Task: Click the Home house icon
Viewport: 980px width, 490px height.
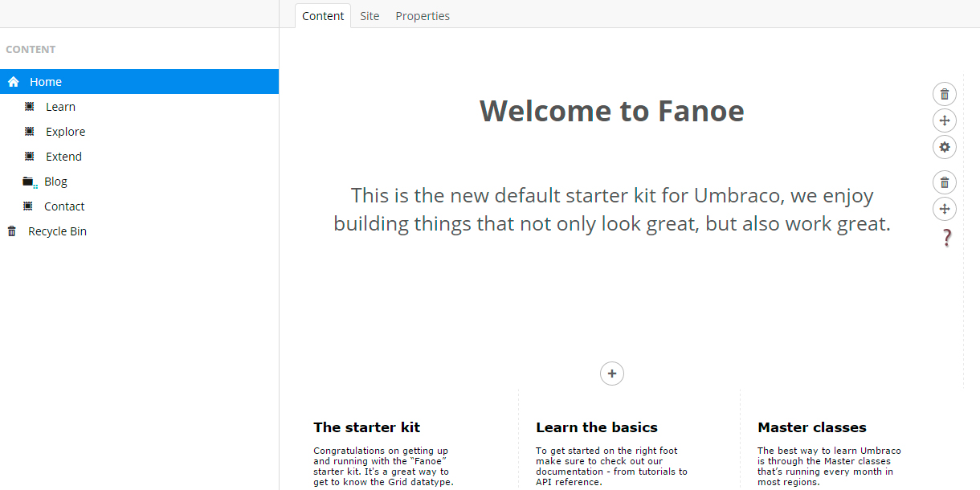Action: (13, 82)
